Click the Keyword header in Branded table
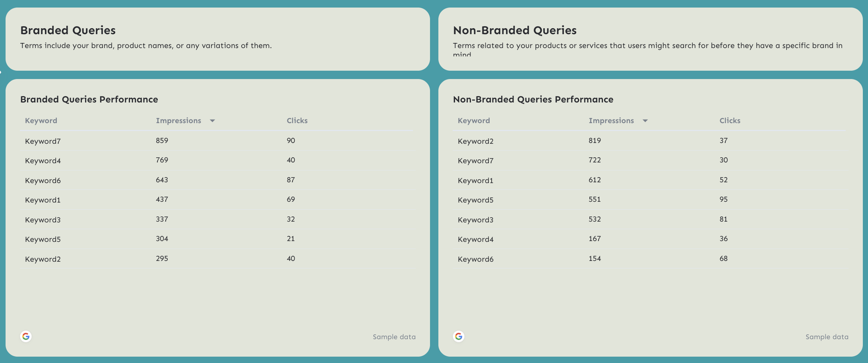The image size is (868, 363). click(x=41, y=120)
